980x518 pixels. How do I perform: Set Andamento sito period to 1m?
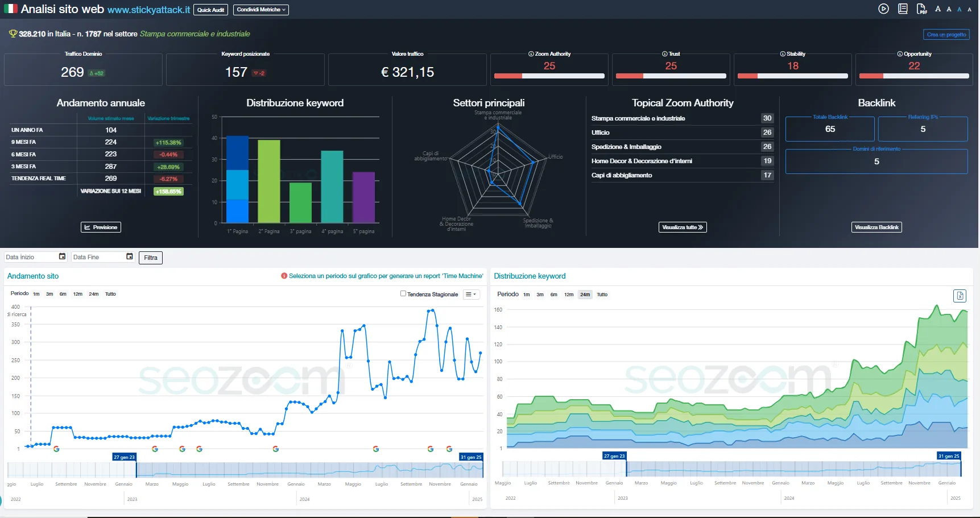point(36,294)
